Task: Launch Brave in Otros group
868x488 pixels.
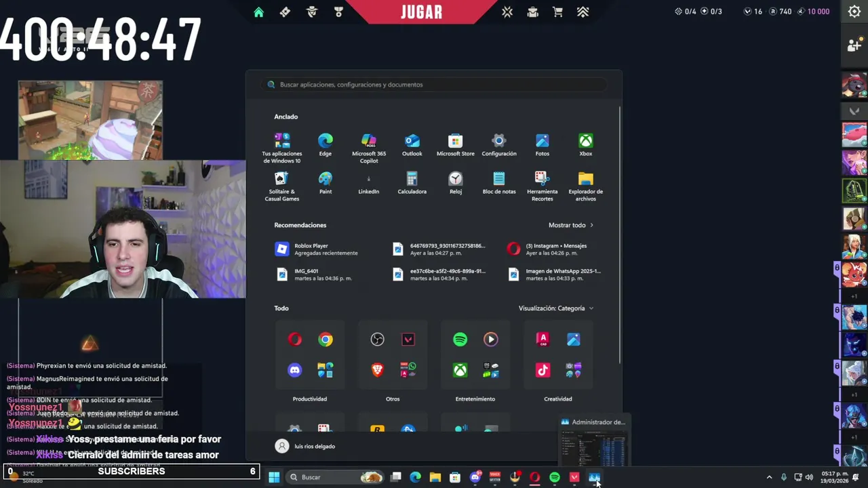Action: pyautogui.click(x=377, y=370)
